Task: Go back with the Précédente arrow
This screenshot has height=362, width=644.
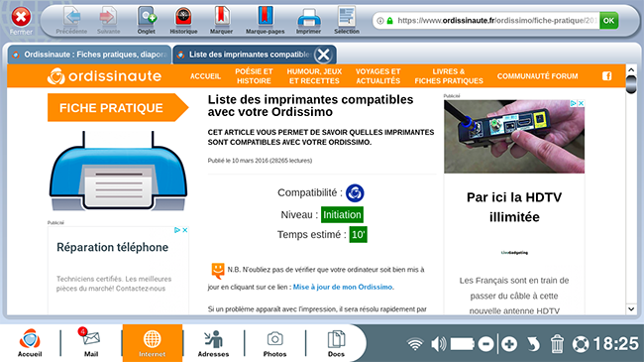Action: 72,21
